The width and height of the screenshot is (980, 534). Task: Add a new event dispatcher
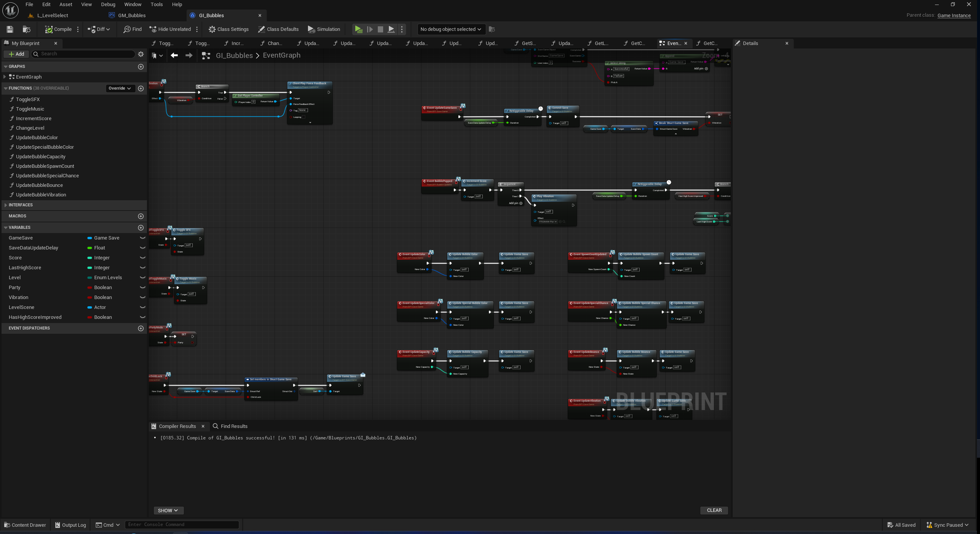pos(141,328)
